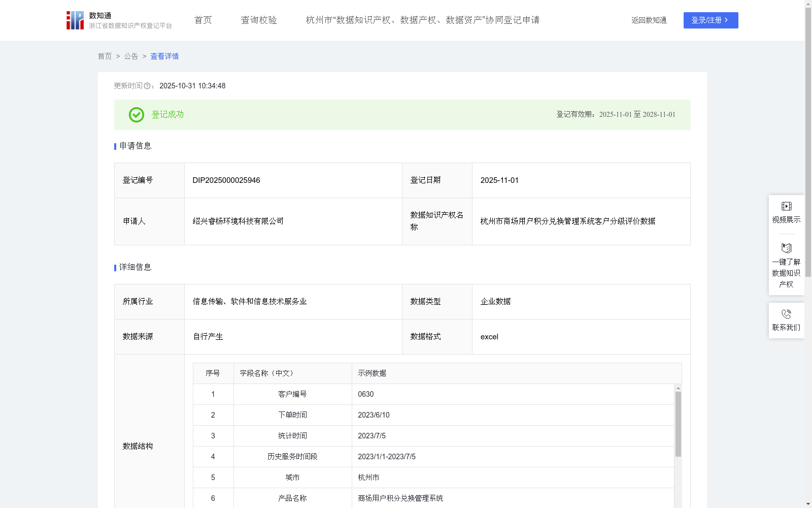812x508 pixels.
Task: Click the 产品名称 field row
Action: click(433, 498)
